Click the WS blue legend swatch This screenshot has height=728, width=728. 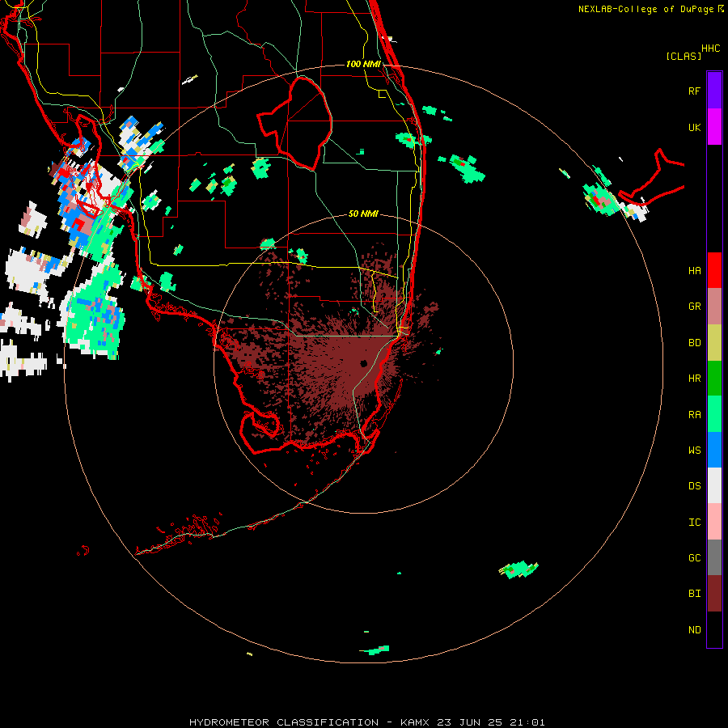tap(714, 450)
